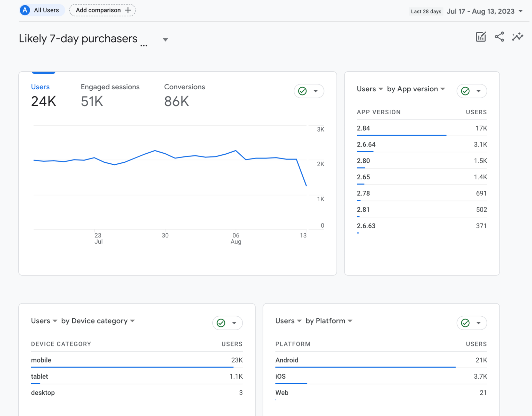Open the Likely 7-day purchasers title dropdown
The image size is (532, 416).
pos(166,40)
